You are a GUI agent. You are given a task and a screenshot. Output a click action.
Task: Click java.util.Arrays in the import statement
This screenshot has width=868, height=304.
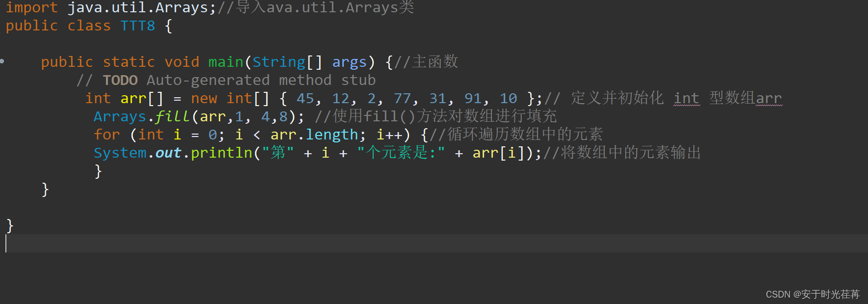pyautogui.click(x=138, y=7)
